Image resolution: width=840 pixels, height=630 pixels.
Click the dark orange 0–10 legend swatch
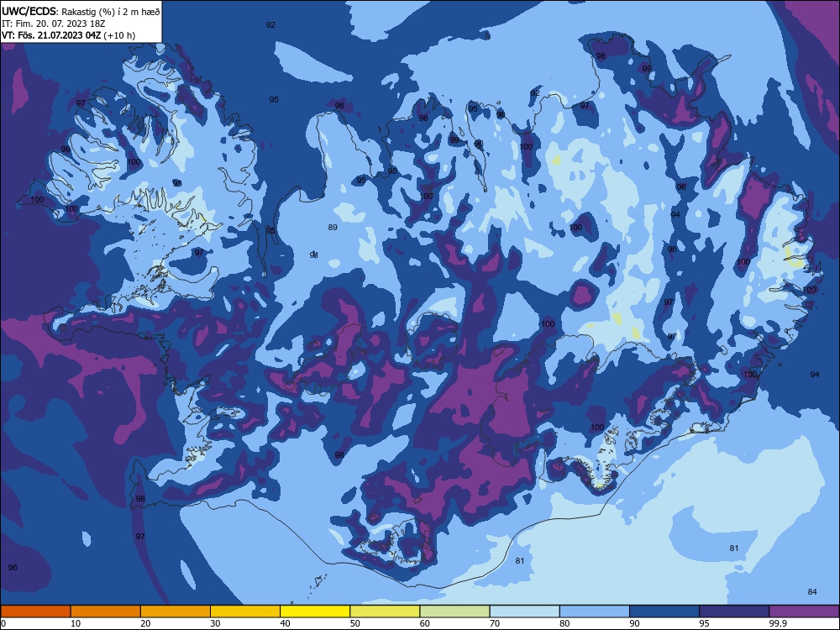[35, 612]
